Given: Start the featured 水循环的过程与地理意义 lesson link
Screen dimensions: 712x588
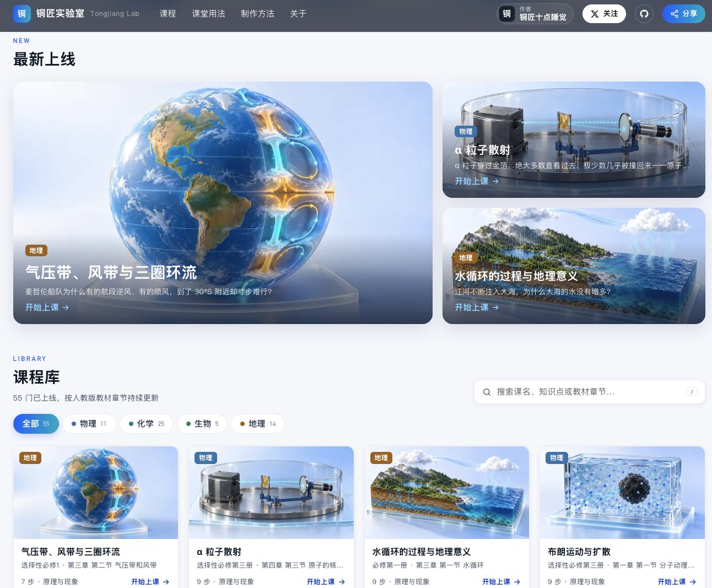Looking at the screenshot, I should coord(477,308).
